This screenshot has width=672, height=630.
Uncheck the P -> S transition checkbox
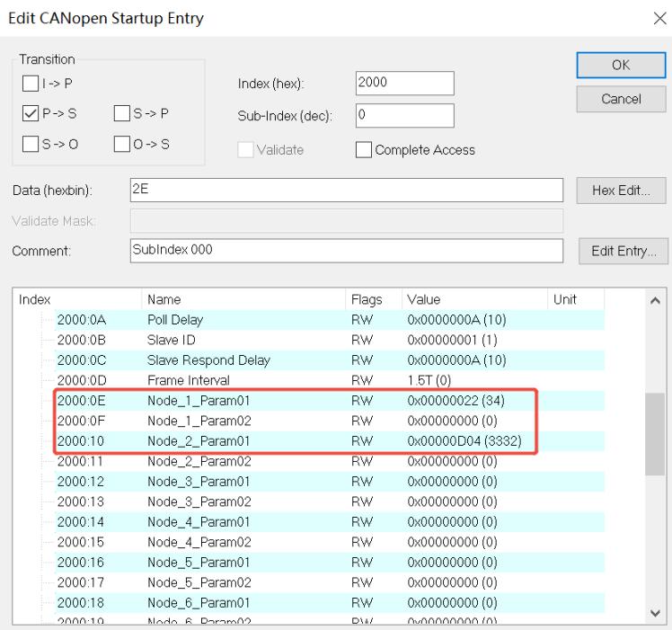pyautogui.click(x=31, y=113)
